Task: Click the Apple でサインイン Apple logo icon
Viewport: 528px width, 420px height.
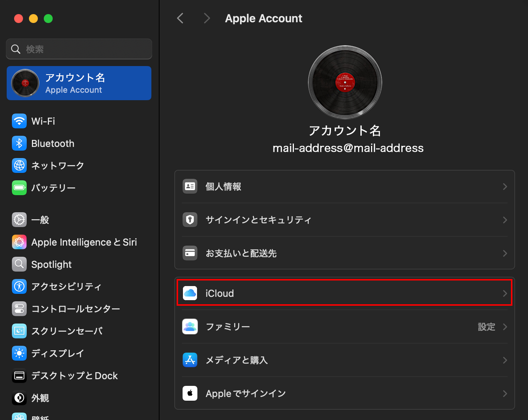Action: click(190, 393)
